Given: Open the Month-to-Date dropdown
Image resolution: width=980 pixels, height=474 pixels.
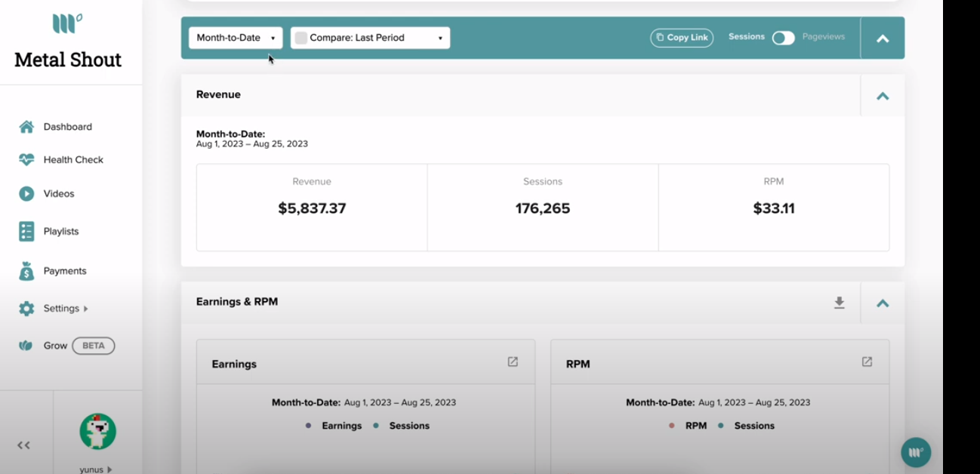Looking at the screenshot, I should point(236,38).
